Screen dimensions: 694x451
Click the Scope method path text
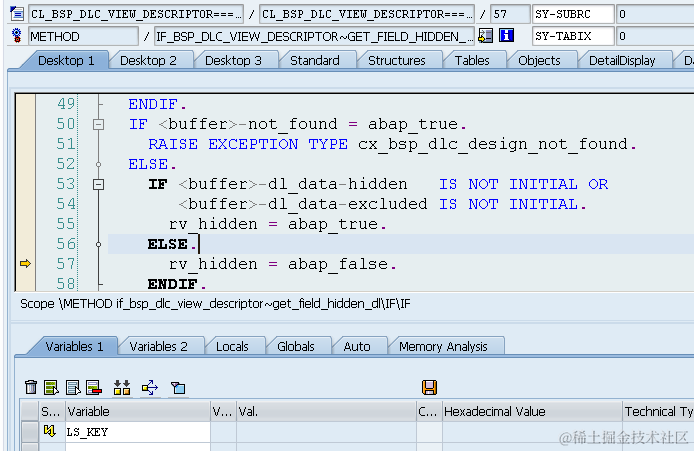pyautogui.click(x=215, y=304)
